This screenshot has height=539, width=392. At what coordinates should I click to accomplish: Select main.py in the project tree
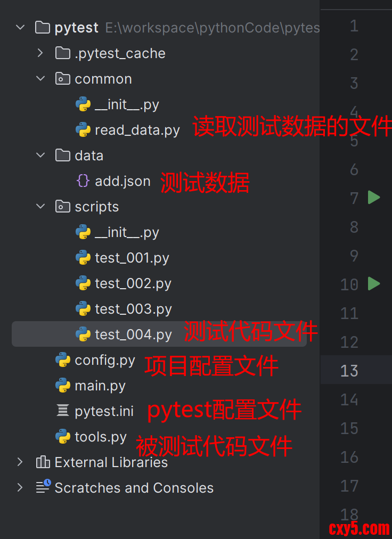pyautogui.click(x=100, y=386)
